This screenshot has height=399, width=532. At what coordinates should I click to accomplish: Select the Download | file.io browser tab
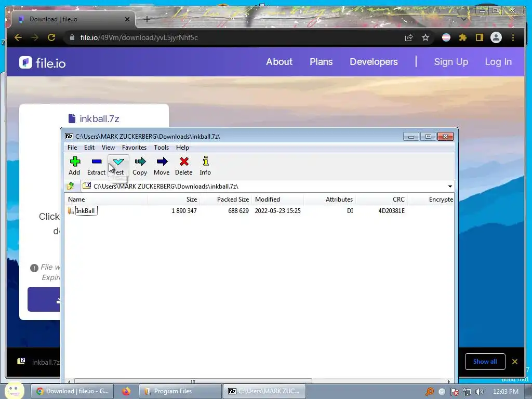73,19
